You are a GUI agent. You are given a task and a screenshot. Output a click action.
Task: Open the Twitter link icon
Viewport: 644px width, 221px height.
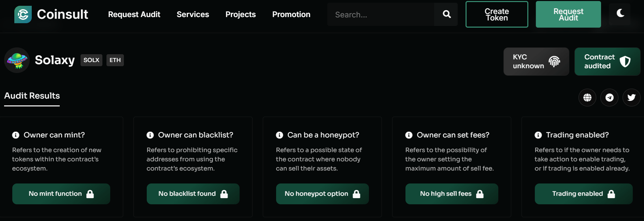pyautogui.click(x=631, y=98)
